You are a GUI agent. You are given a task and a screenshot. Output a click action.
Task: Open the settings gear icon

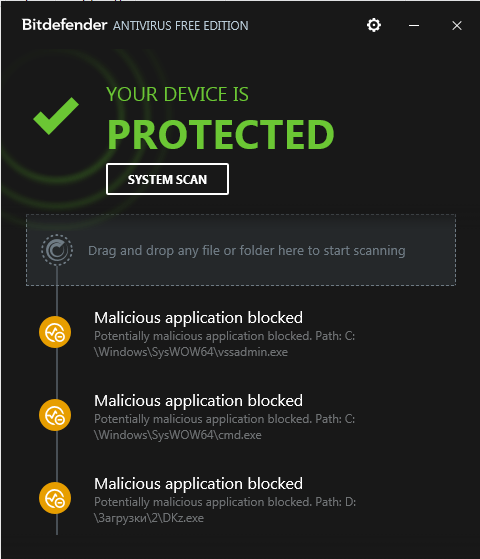click(374, 25)
